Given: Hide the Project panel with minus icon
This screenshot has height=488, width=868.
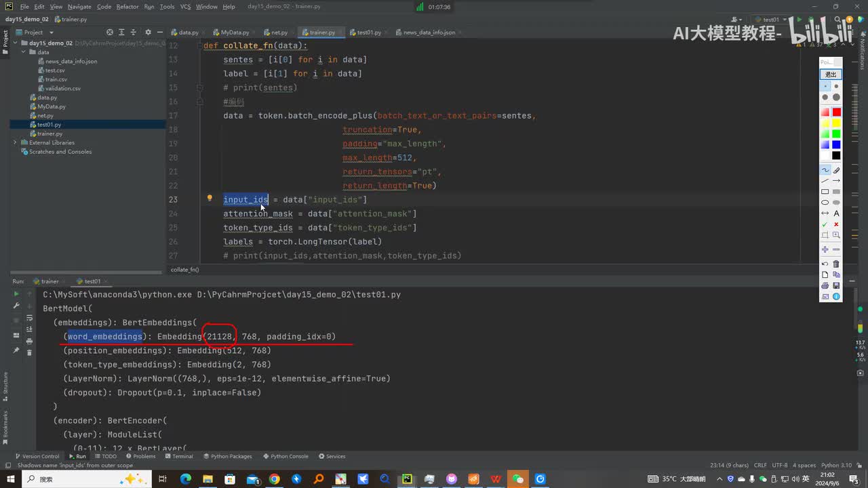Looking at the screenshot, I should click(x=160, y=32).
